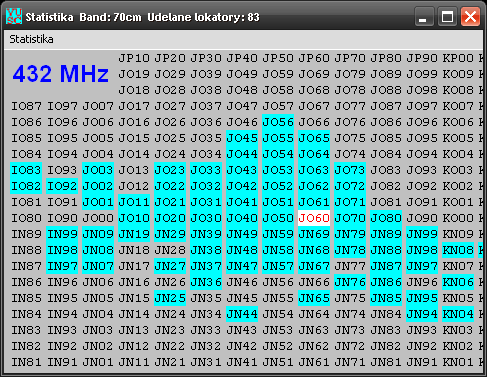Select locator JN36 cell
The width and height of the screenshot is (487, 377).
(206, 282)
